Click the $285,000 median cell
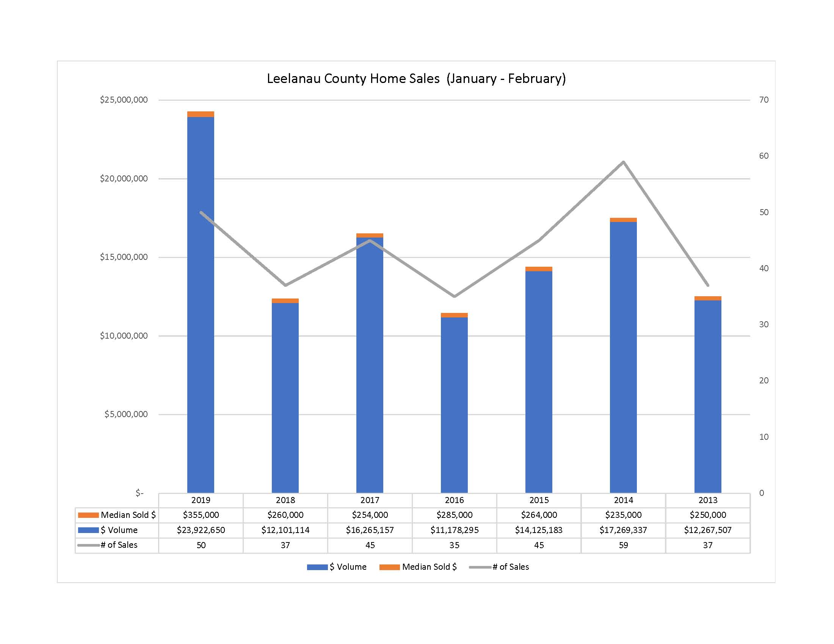This screenshot has width=834, height=644. coord(455,515)
